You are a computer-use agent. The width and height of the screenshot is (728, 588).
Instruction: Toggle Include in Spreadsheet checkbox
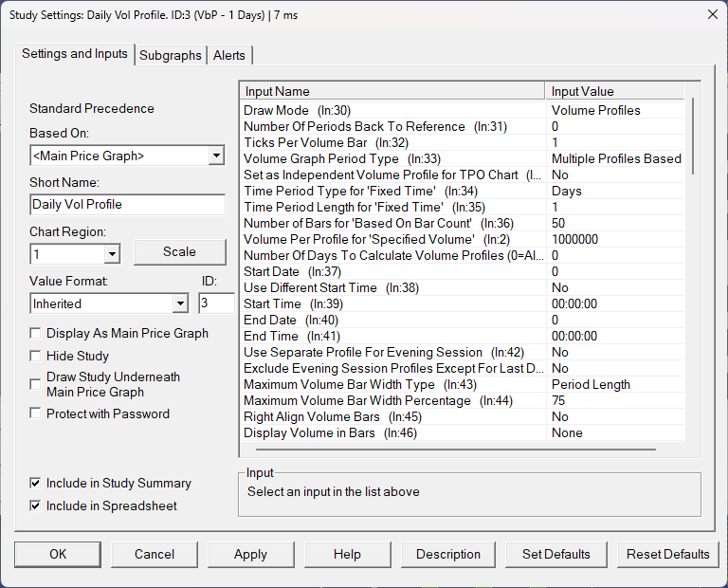(x=35, y=505)
